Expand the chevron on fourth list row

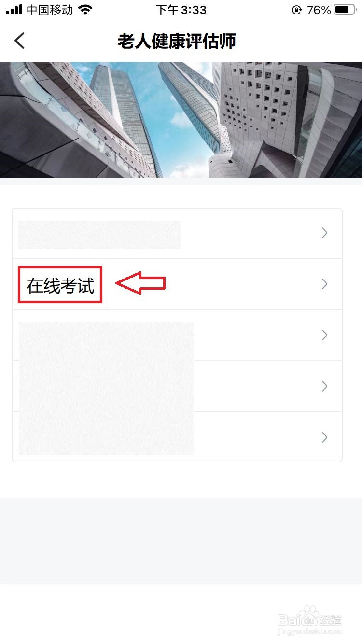tap(324, 386)
